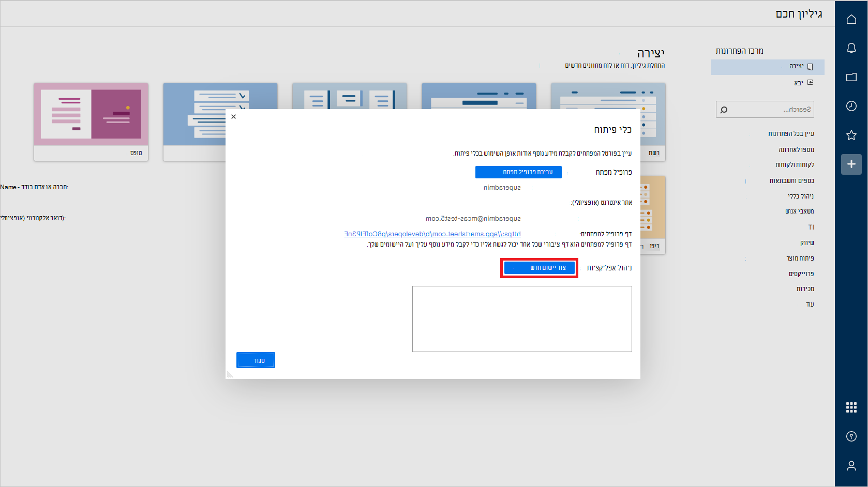
Task: Click עריכת פרופיל מפתח button
Action: pyautogui.click(x=518, y=172)
